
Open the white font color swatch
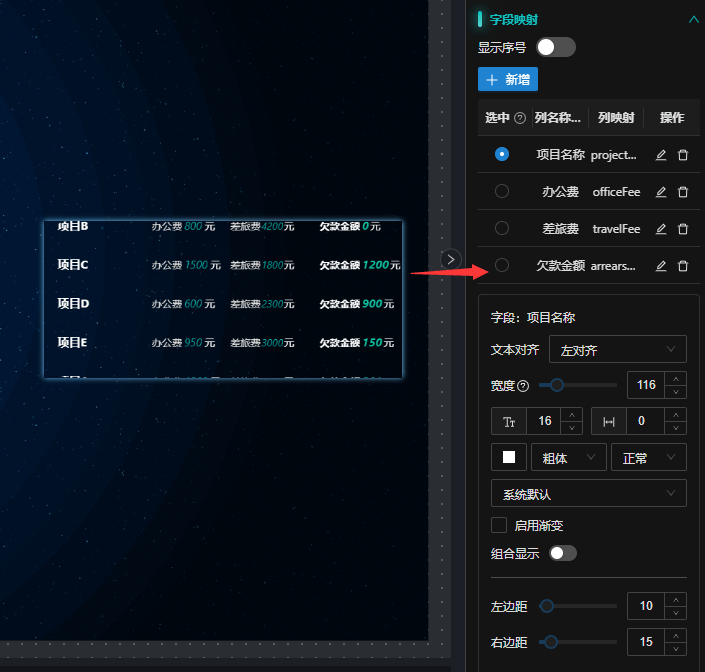[509, 457]
